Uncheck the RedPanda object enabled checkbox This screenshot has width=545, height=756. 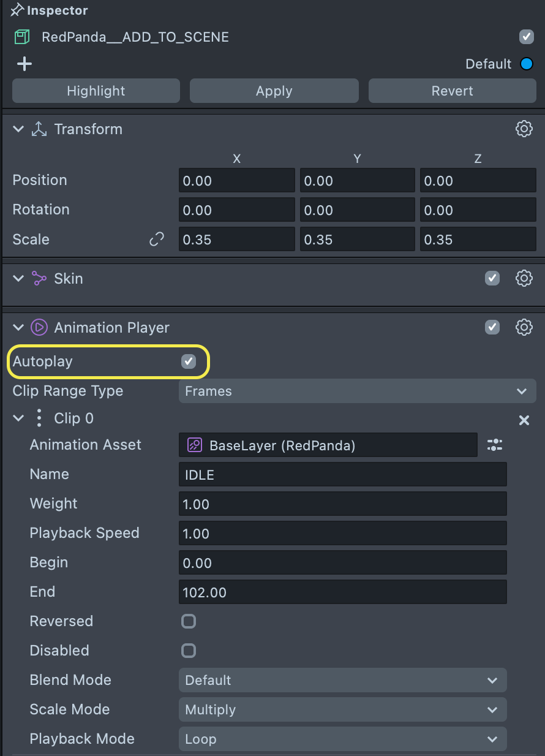coord(527,37)
